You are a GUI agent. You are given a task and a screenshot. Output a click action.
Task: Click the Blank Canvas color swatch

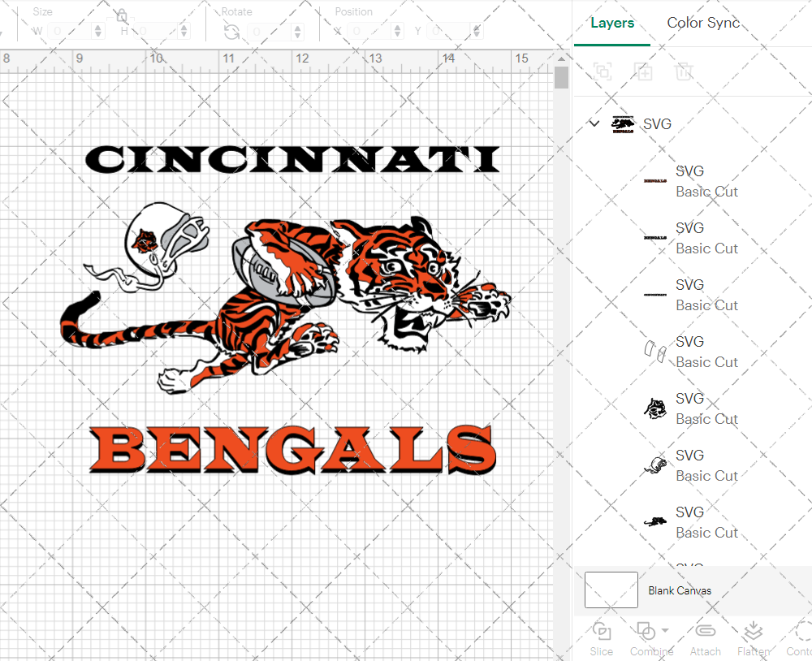611,590
